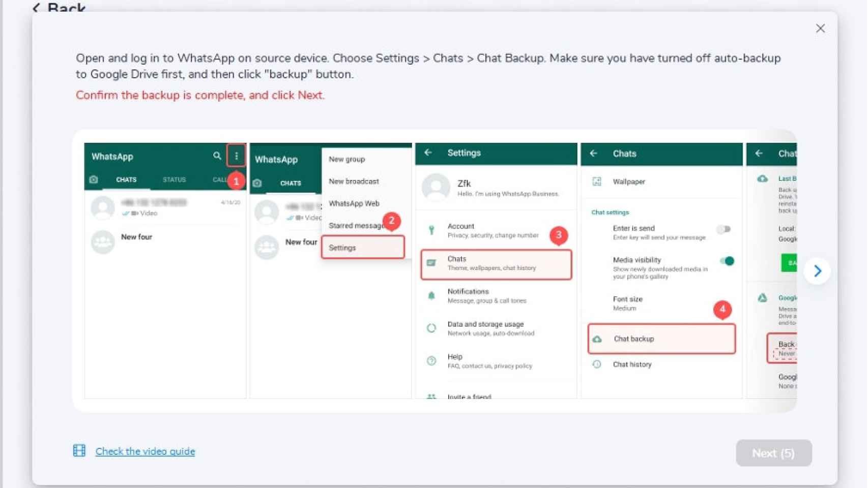Click the bell icon beside Notifications

click(431, 295)
